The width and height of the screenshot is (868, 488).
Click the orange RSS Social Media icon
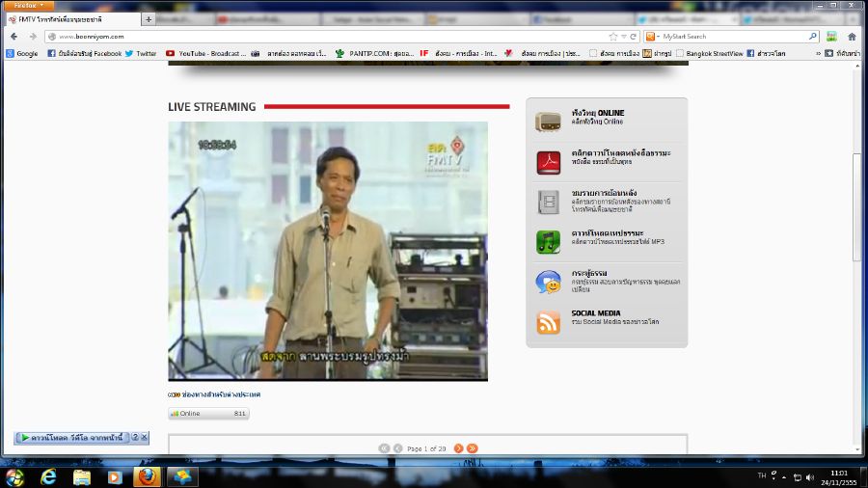[548, 322]
